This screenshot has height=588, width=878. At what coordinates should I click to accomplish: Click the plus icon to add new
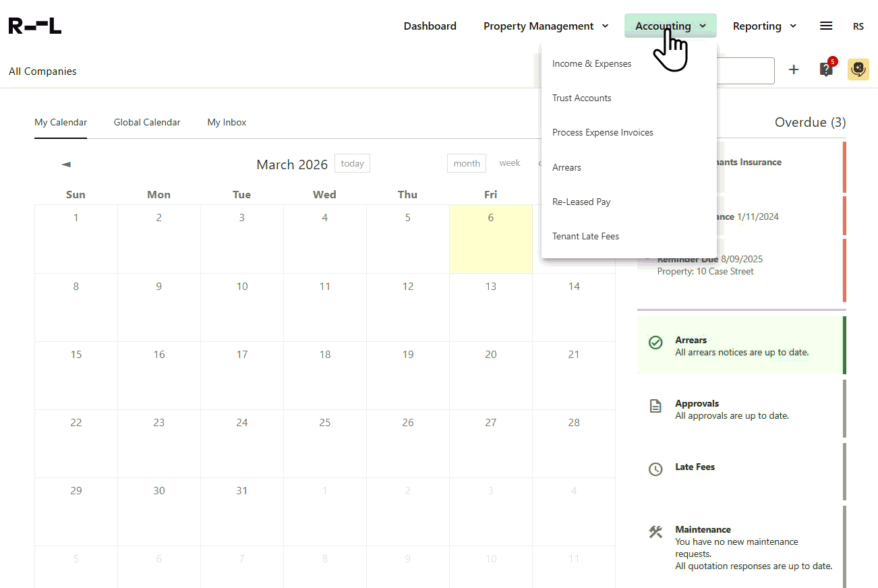click(794, 69)
